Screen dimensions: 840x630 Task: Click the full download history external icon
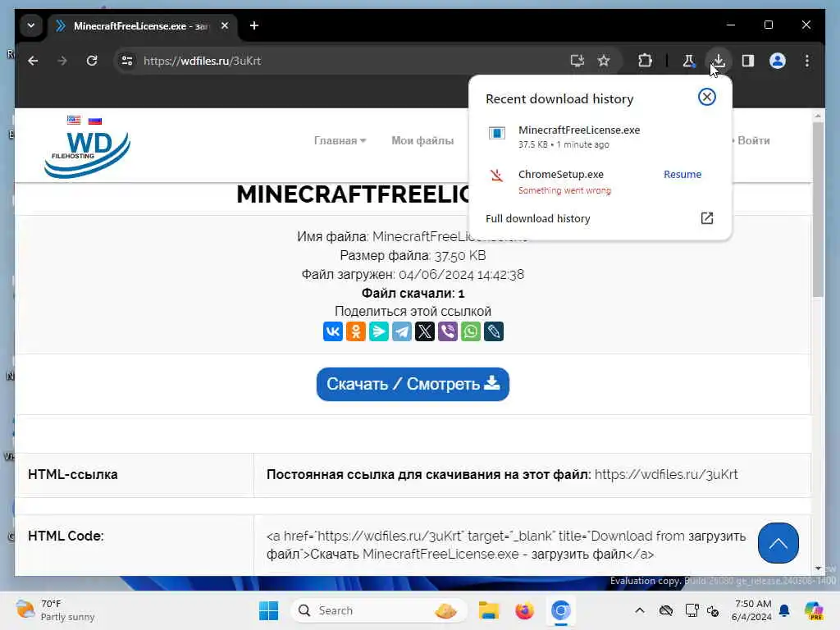point(706,218)
